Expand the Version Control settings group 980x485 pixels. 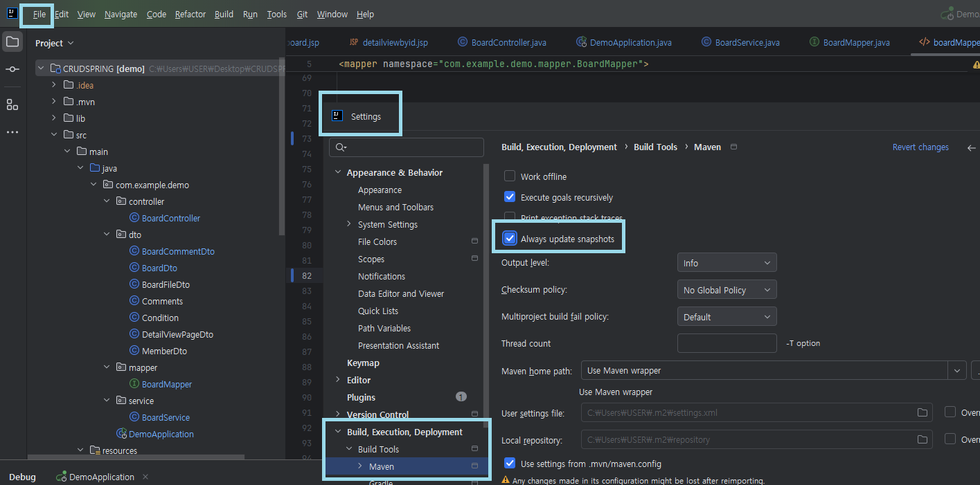click(338, 414)
